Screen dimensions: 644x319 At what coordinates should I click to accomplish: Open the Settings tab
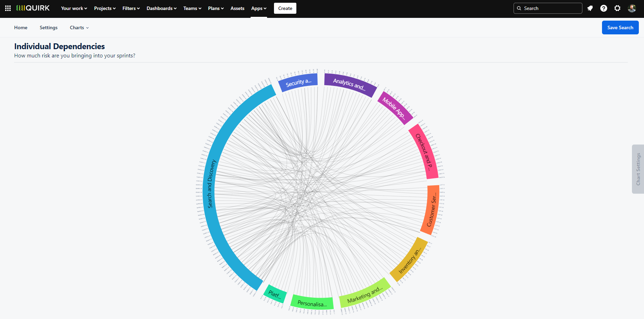coord(49,27)
